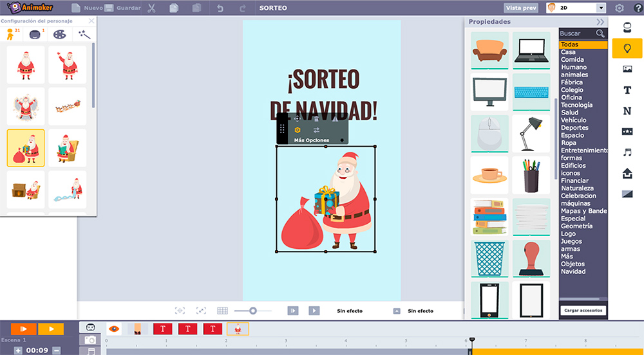Expand the Más Opciones dropdown
Viewport: 644px width, 355px height.
[x=342, y=140]
